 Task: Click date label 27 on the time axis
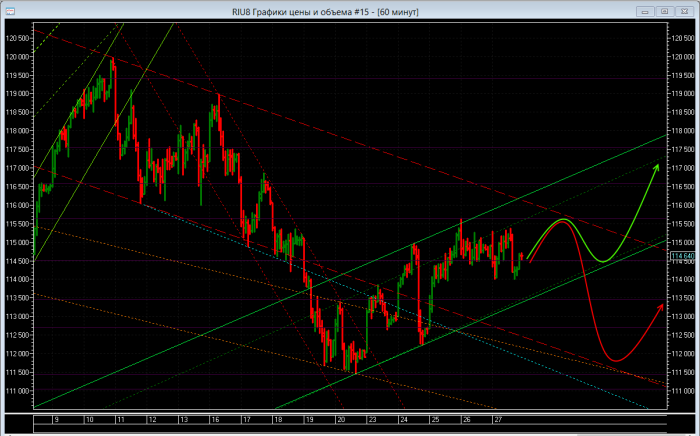pos(498,419)
